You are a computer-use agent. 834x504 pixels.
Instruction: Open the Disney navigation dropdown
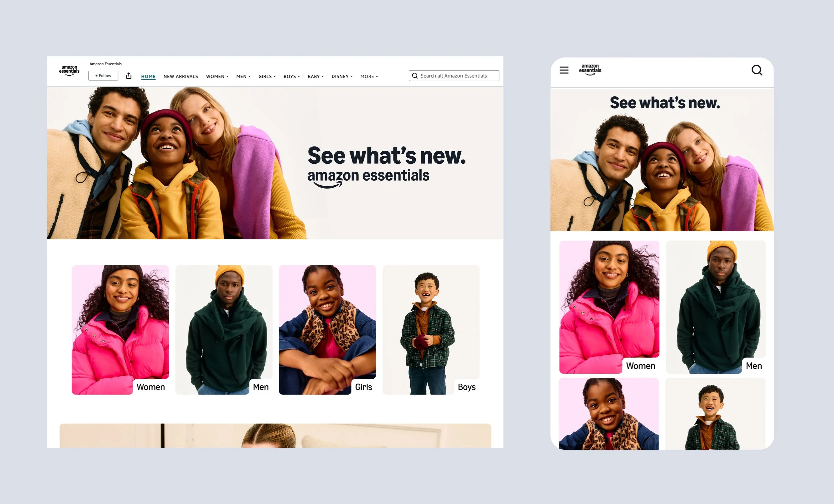342,76
